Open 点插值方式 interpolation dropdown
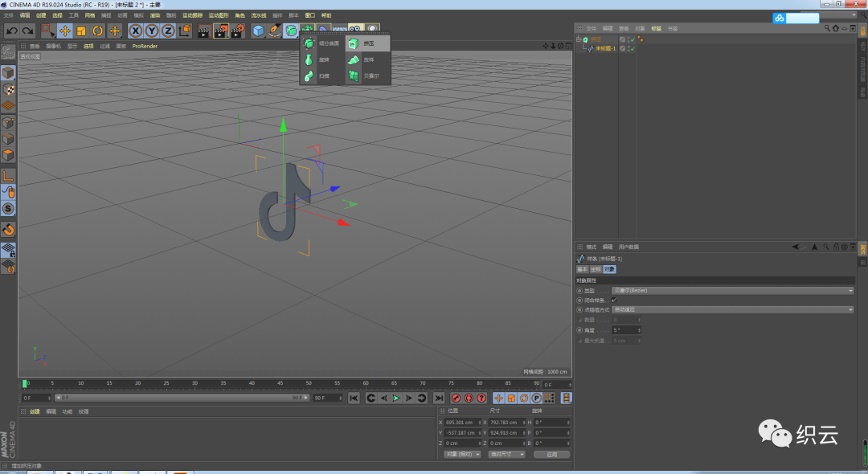868x474 pixels. click(733, 310)
